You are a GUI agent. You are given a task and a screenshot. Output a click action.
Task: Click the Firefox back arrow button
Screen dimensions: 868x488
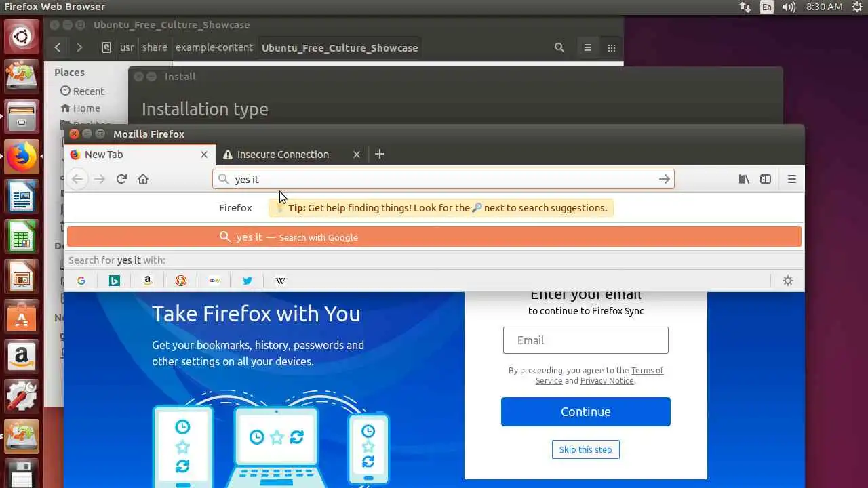click(77, 179)
